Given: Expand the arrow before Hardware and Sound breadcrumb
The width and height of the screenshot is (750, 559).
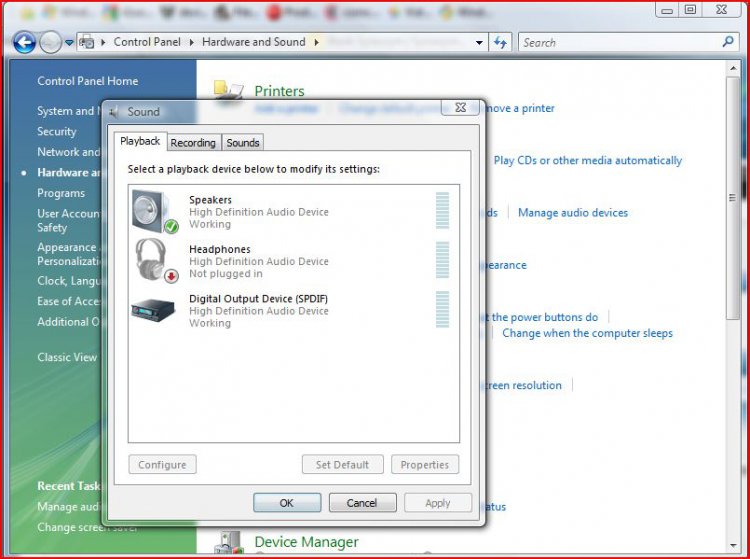Looking at the screenshot, I should click(x=192, y=43).
